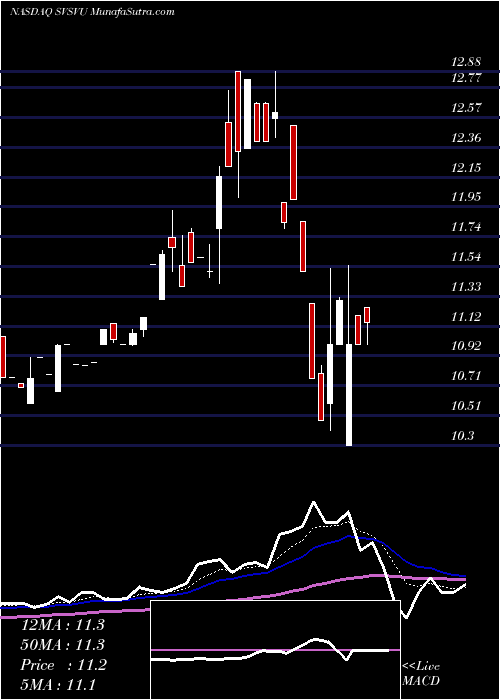Click the 12.57 price level label
Viewport: 500px width, 700px height.
click(x=467, y=108)
